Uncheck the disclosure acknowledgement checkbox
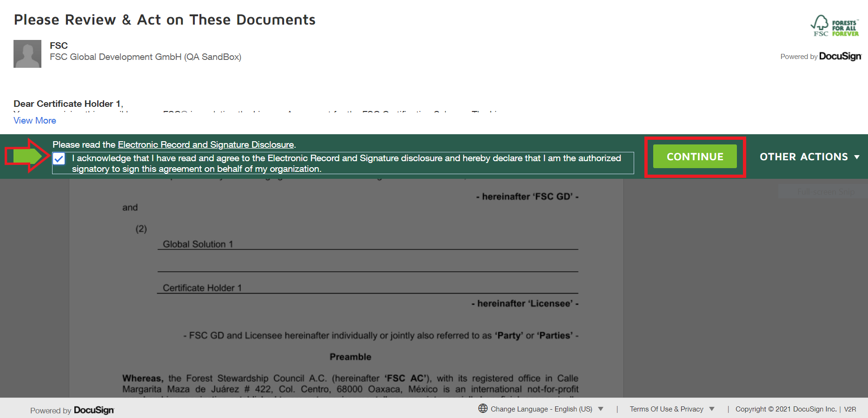The width and height of the screenshot is (868, 418). pos(59,159)
